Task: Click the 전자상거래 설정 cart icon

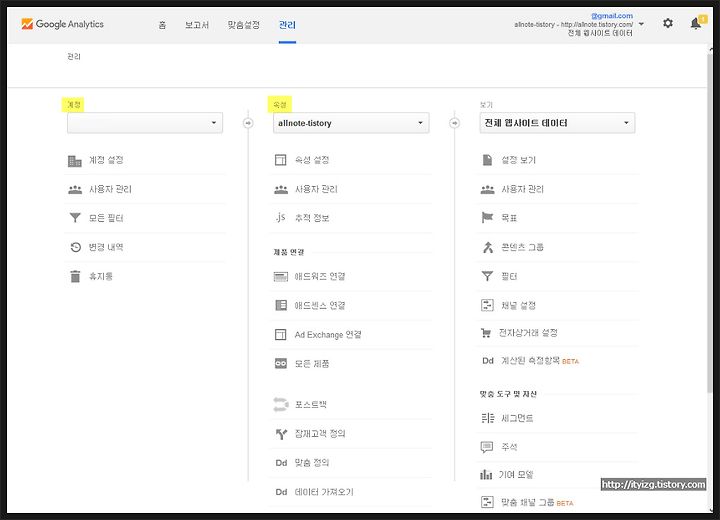Action: coord(485,333)
